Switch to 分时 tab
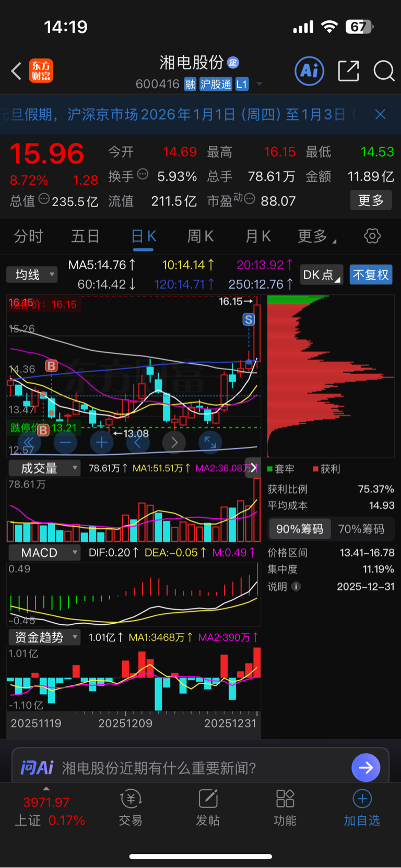This screenshot has height=868, width=401. pos(28,236)
